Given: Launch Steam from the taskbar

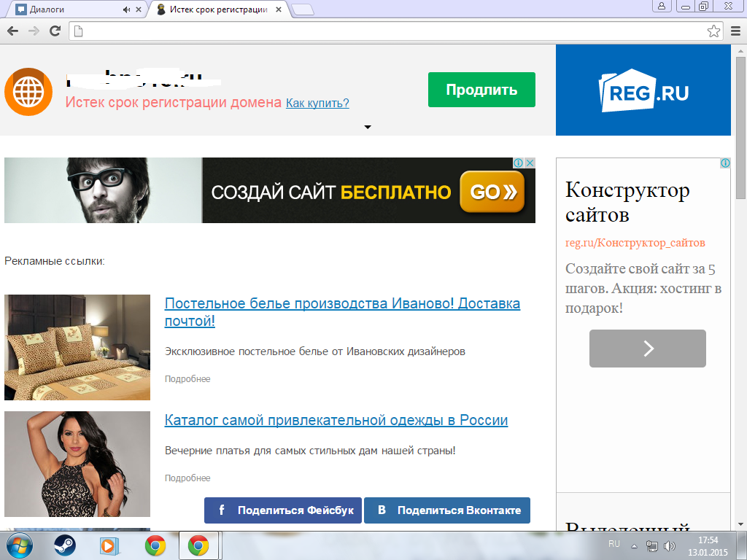Looking at the screenshot, I should [x=64, y=545].
